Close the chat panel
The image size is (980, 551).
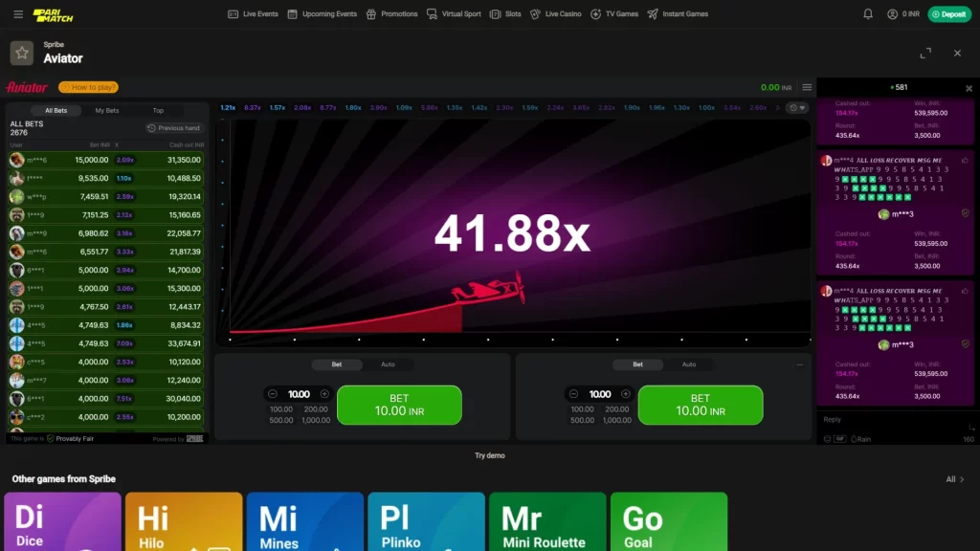tap(969, 88)
